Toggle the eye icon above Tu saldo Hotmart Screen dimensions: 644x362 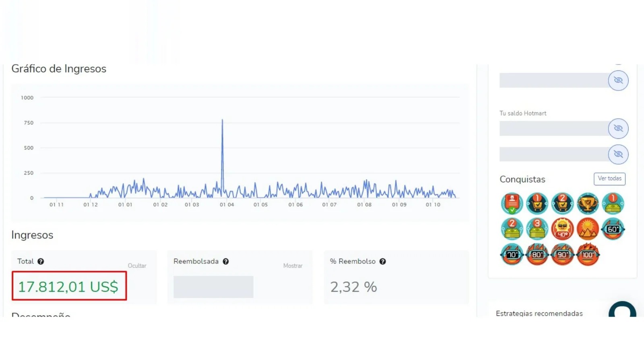(x=618, y=80)
